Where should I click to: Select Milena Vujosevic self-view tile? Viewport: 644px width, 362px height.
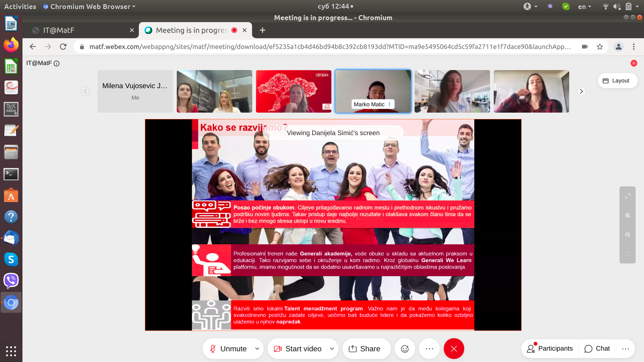pyautogui.click(x=135, y=91)
